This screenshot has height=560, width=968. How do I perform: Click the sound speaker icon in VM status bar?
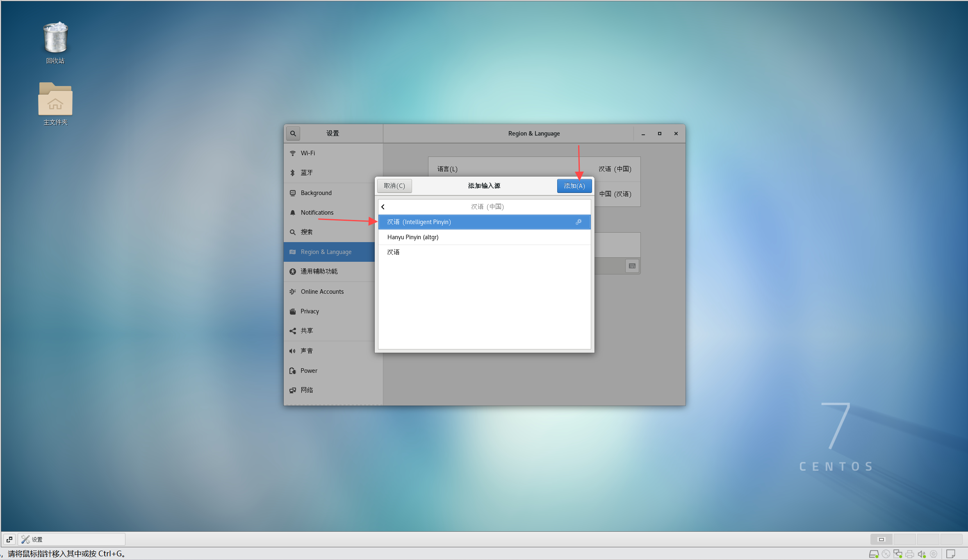pos(921,554)
